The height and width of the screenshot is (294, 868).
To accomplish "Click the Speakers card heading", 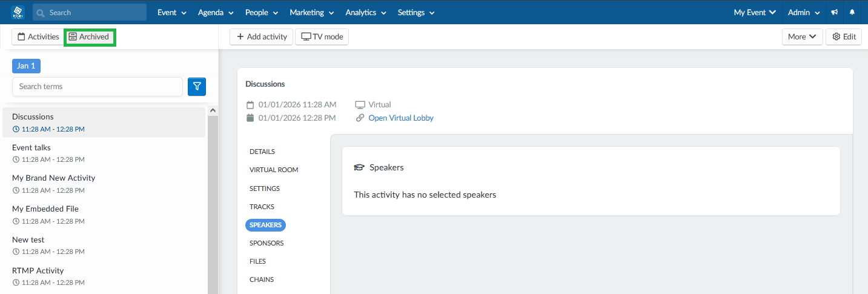I will (386, 167).
